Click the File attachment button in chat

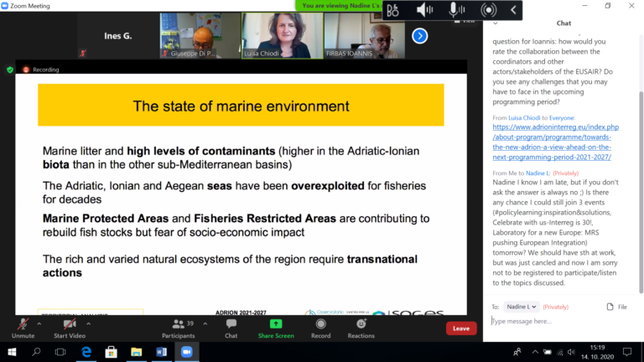point(616,307)
